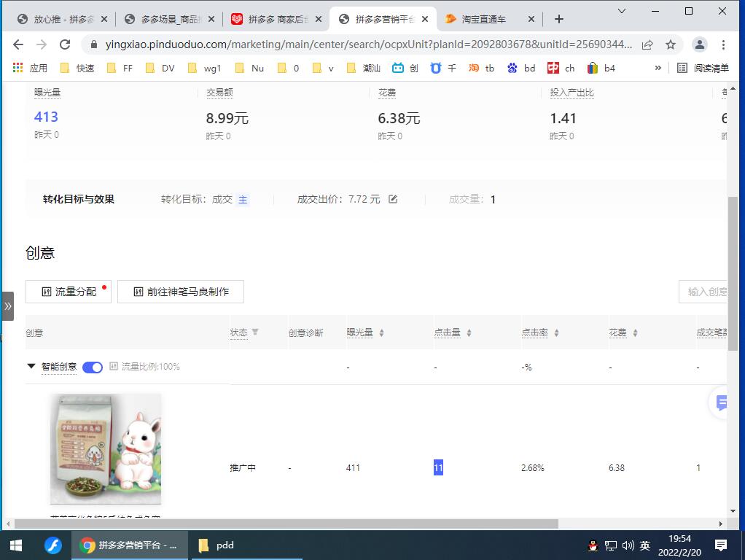This screenshot has width=745, height=560.
Task: Change conversion target icon next to 成交
Action: (243, 200)
